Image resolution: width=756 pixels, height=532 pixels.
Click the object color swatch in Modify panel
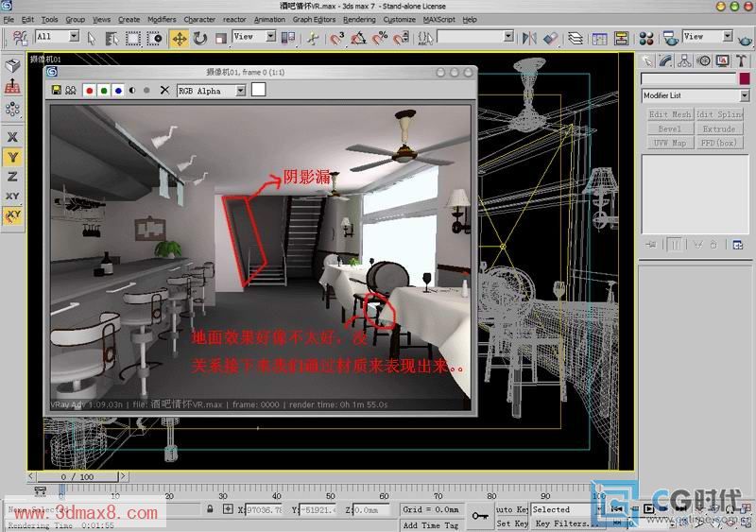pyautogui.click(x=745, y=78)
